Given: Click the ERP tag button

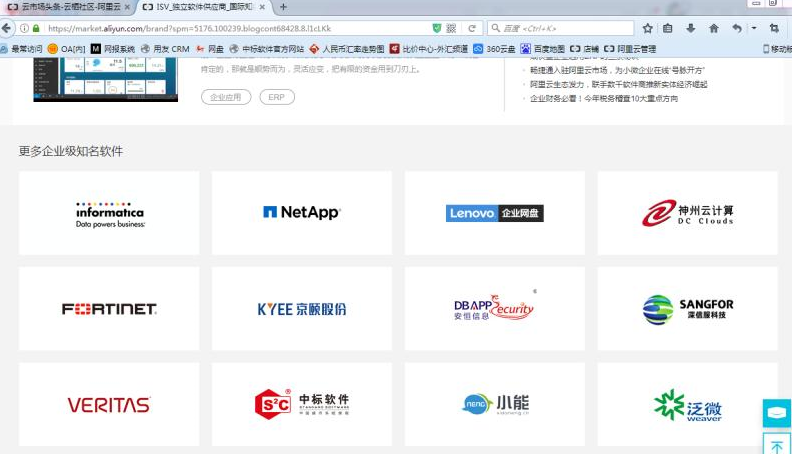Looking at the screenshot, I should tap(277, 97).
